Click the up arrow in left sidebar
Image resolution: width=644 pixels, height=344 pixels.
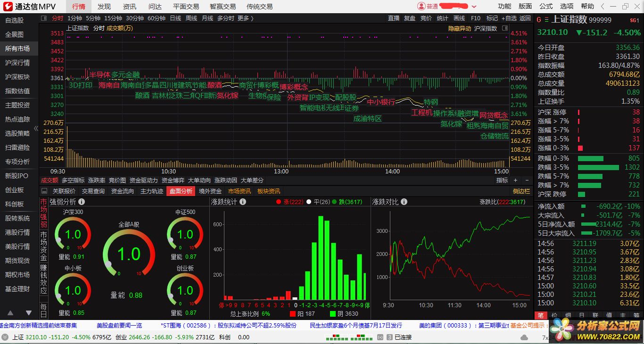(x=10, y=313)
